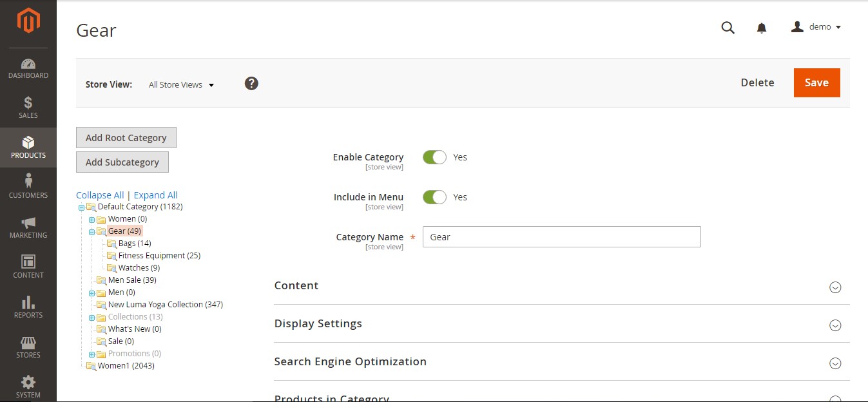Open the Marketing megaphone menu
Screen dimensions: 868x402
[x=28, y=227]
